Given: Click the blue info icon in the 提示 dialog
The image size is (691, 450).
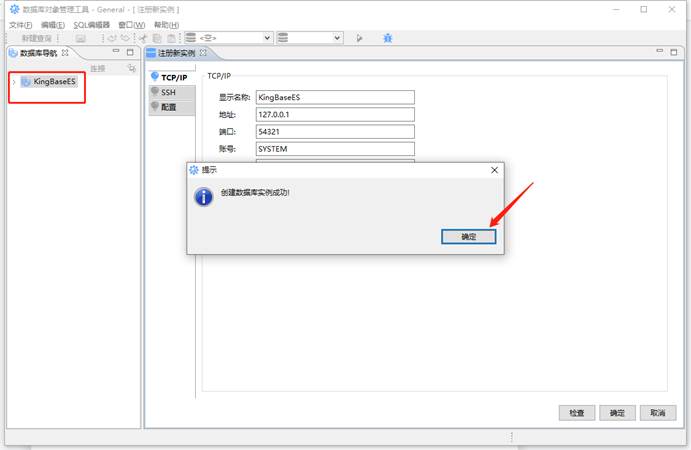Looking at the screenshot, I should tap(204, 197).
